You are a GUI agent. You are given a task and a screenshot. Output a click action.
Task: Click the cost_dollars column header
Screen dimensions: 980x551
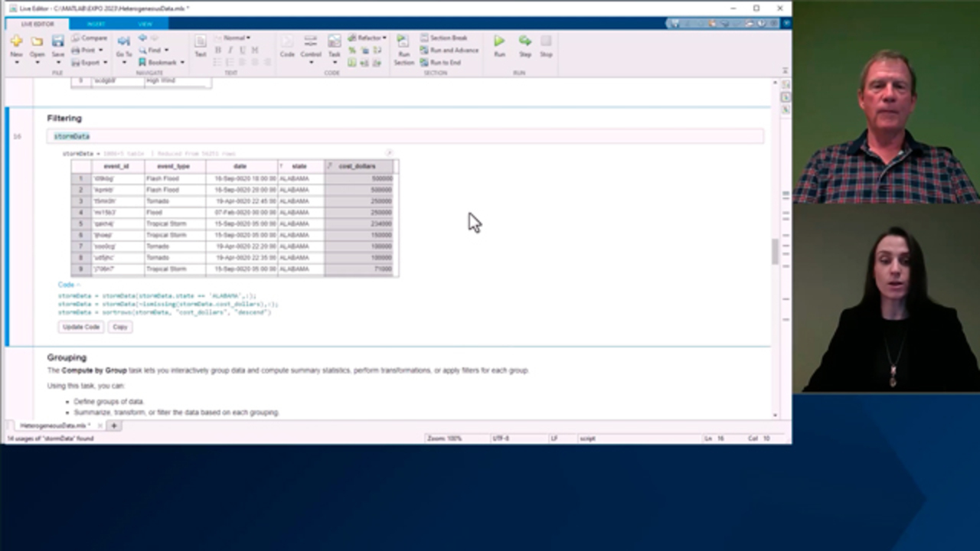358,166
